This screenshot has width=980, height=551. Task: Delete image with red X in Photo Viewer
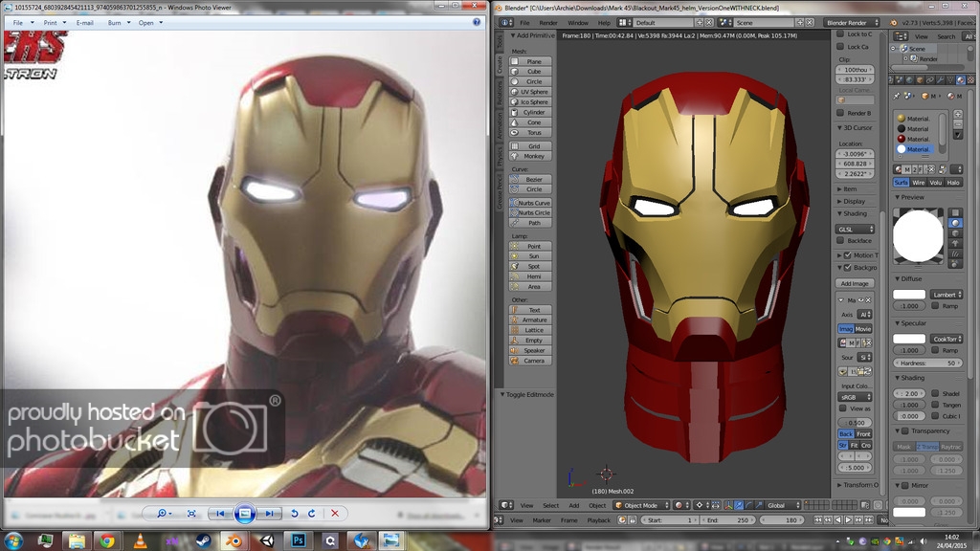pyautogui.click(x=335, y=513)
